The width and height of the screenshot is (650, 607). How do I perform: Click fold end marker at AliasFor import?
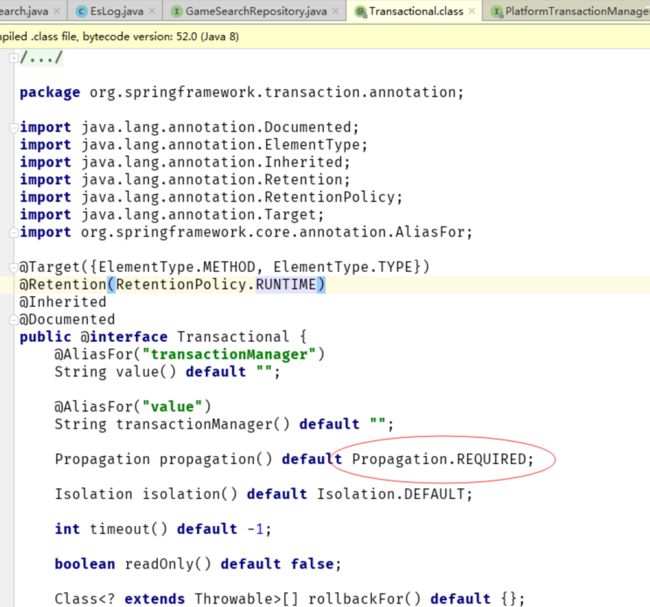14,232
